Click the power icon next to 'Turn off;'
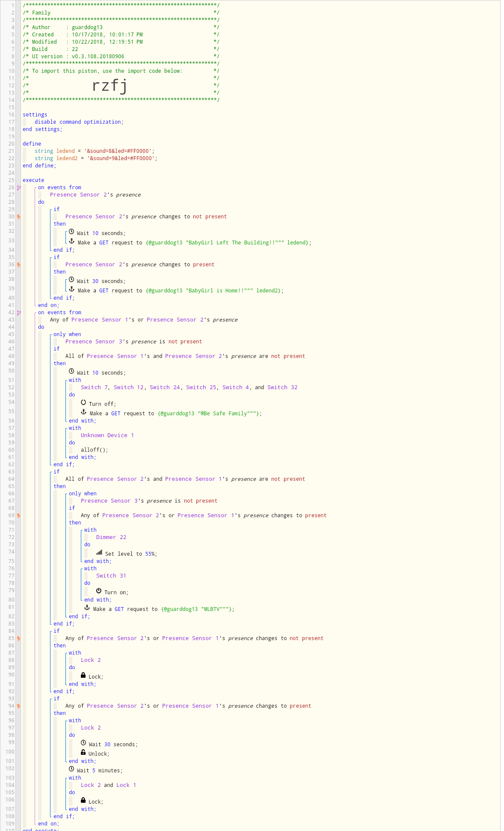 pos(83,402)
